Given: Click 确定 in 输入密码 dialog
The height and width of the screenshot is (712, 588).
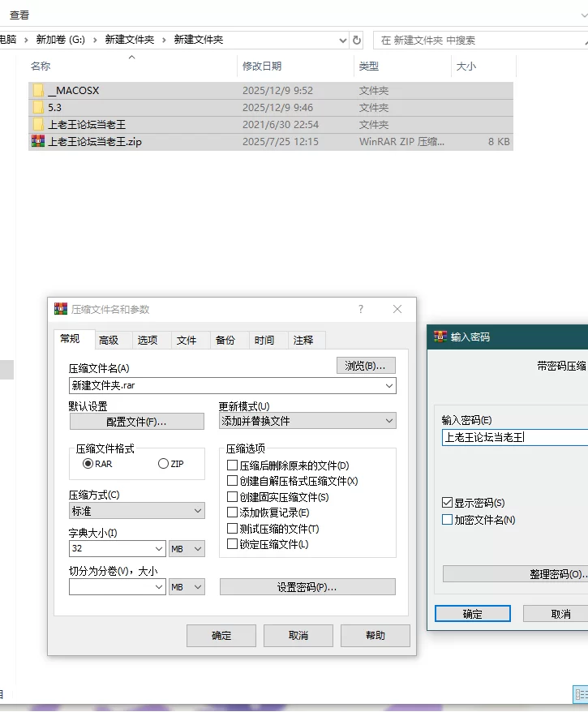Looking at the screenshot, I should coord(473,614).
